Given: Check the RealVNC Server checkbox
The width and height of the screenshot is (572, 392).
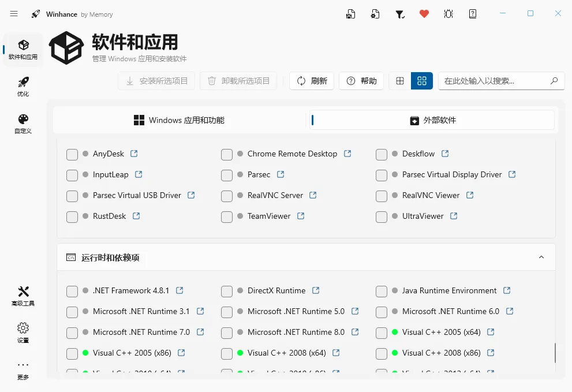Looking at the screenshot, I should coord(226,196).
